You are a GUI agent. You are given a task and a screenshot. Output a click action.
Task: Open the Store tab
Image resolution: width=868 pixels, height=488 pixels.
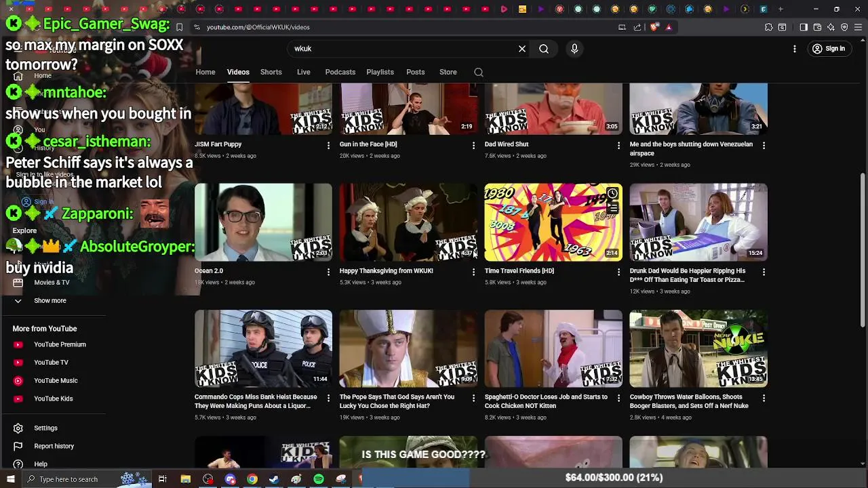[x=448, y=72]
